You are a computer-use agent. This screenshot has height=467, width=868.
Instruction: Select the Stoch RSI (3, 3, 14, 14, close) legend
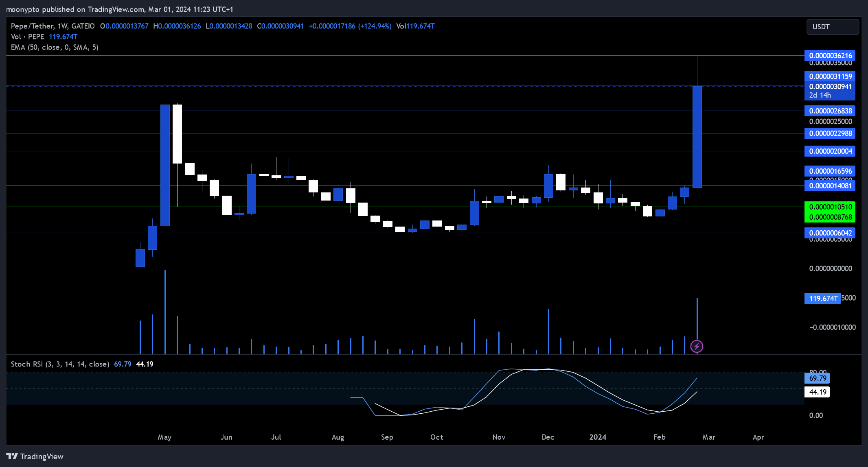click(60, 364)
